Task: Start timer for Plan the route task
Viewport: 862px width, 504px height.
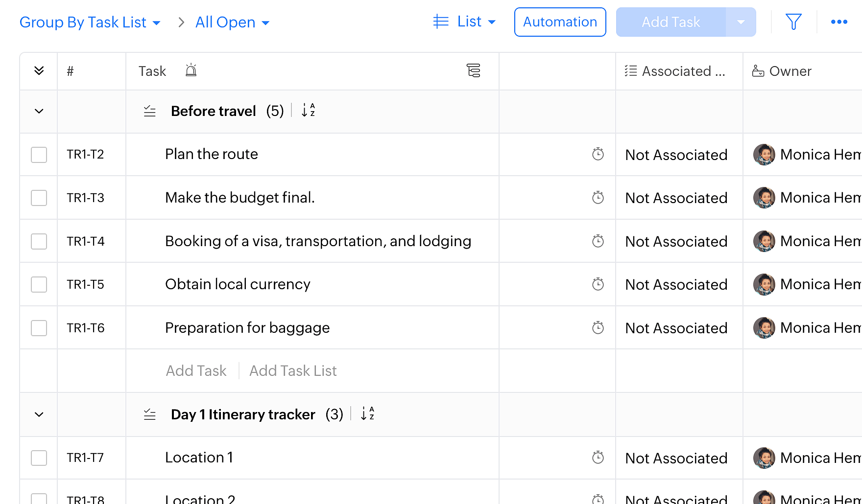Action: 598,155
